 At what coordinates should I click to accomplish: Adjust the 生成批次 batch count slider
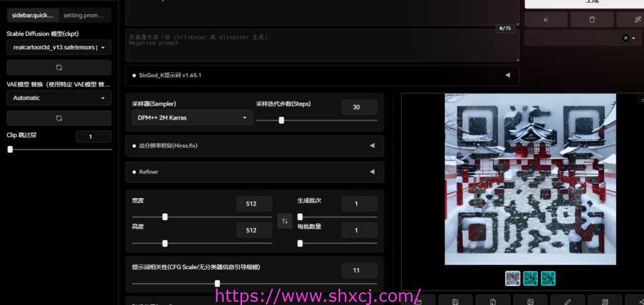click(337, 217)
